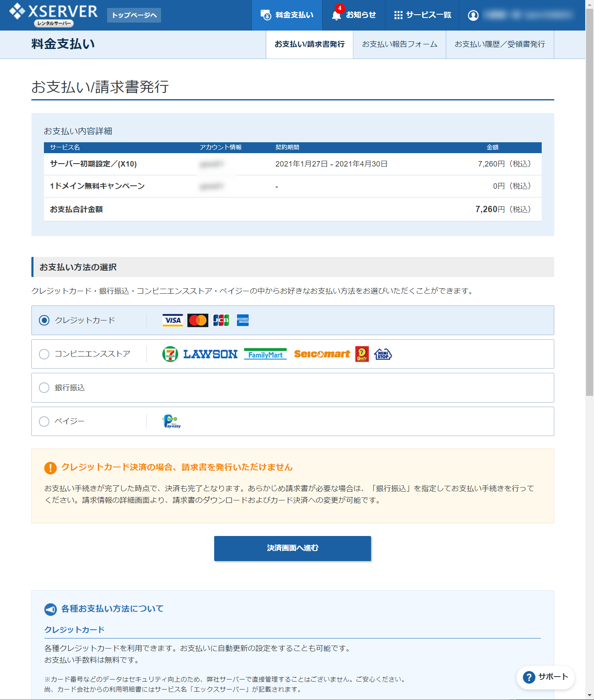Click the Daily Yamazaki logo
Viewport: 594px width, 700px height.
[362, 354]
